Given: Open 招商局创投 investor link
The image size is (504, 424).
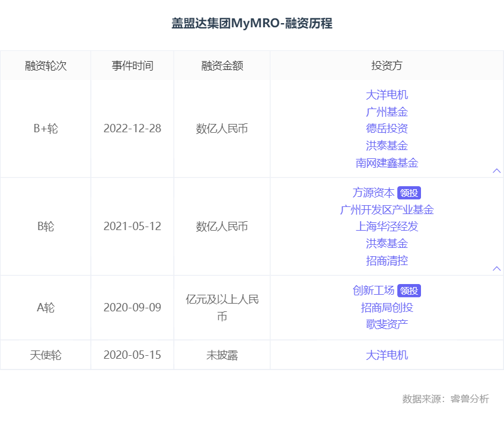Looking at the screenshot, I should click(x=387, y=307).
